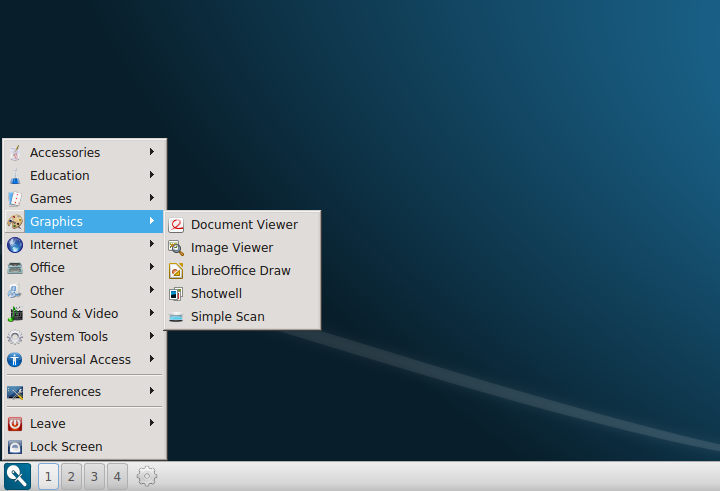This screenshot has width=720, height=491.
Task: Expand the System Tools submenu arrow
Action: (x=152, y=336)
